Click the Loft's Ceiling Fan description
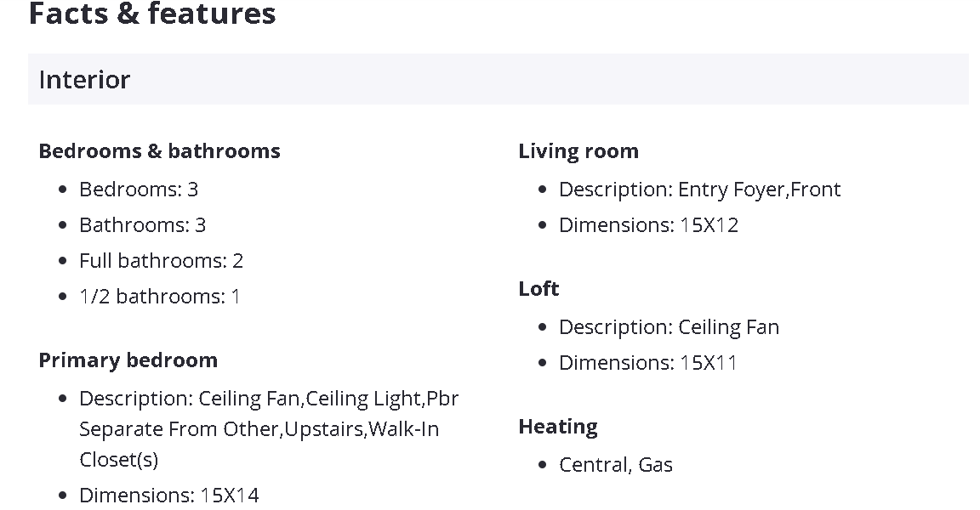The height and width of the screenshot is (510, 980). 669,327
